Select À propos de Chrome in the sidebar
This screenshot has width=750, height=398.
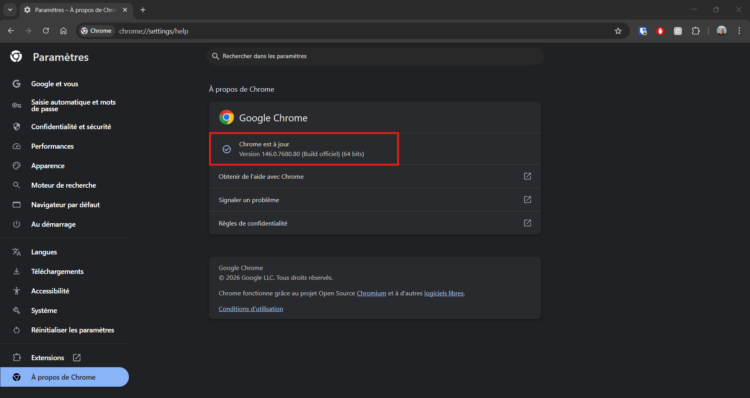click(x=65, y=377)
